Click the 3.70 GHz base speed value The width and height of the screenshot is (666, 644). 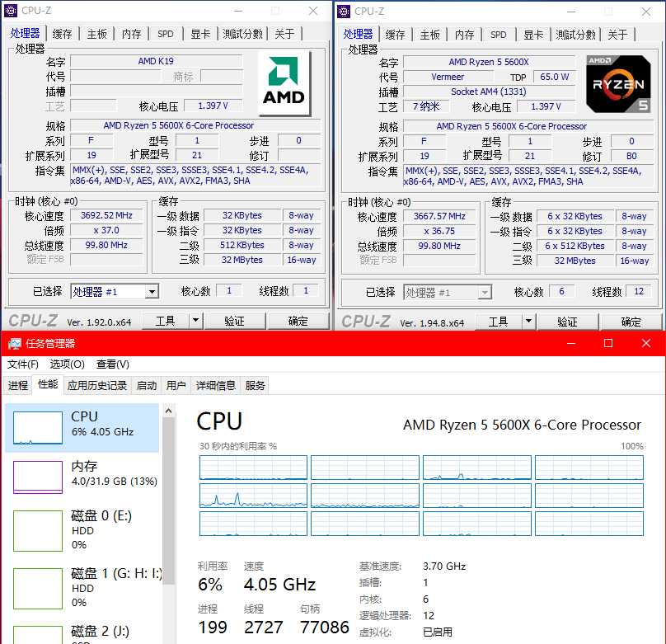444,566
